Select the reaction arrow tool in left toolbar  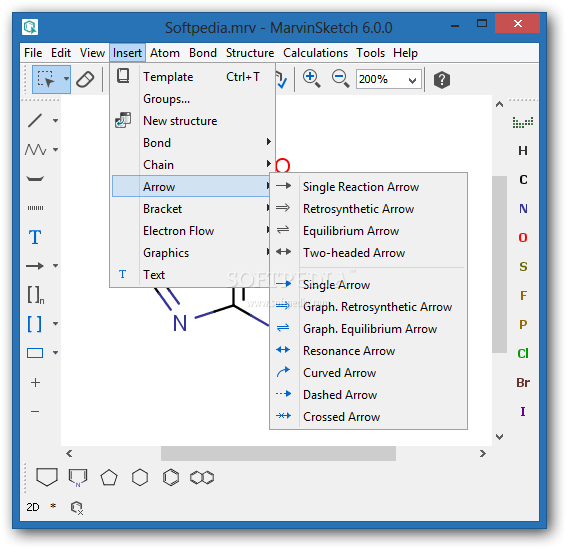tap(35, 266)
